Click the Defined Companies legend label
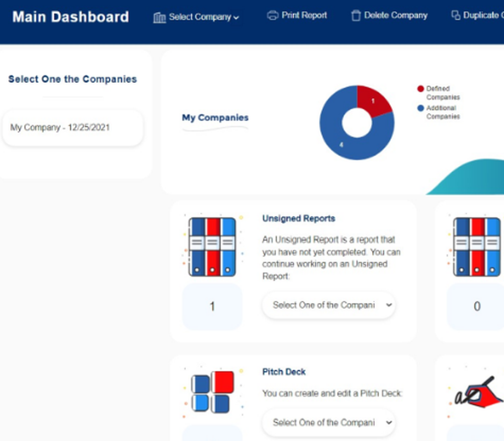The image size is (504, 441). tap(443, 93)
